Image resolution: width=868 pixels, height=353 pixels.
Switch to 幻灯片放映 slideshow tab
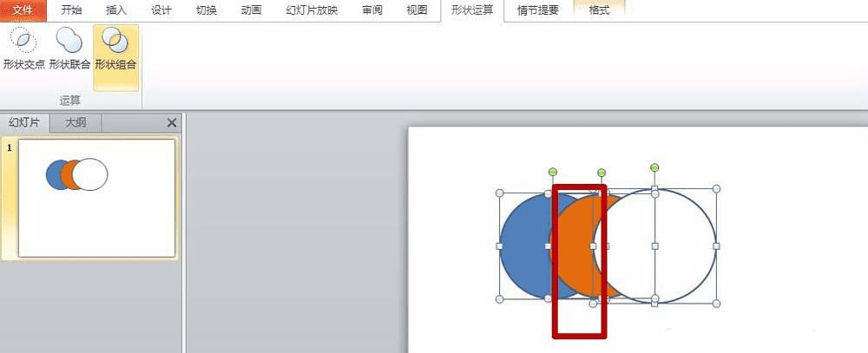pyautogui.click(x=312, y=10)
